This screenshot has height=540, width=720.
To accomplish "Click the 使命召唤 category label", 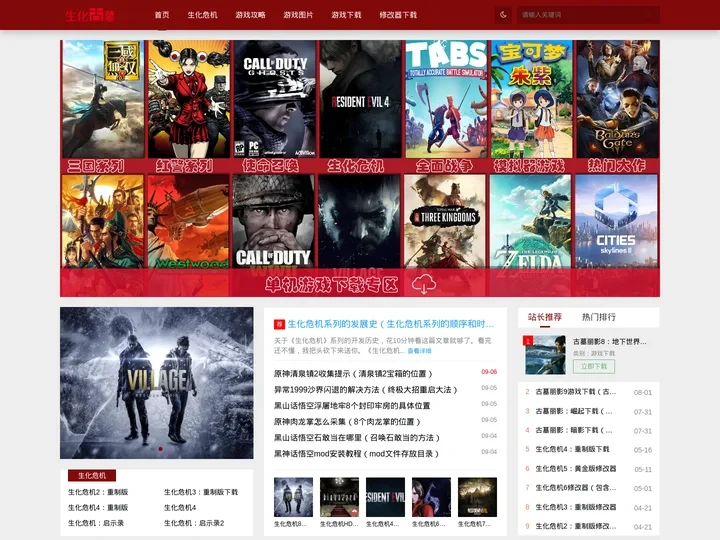I will coord(270,166).
